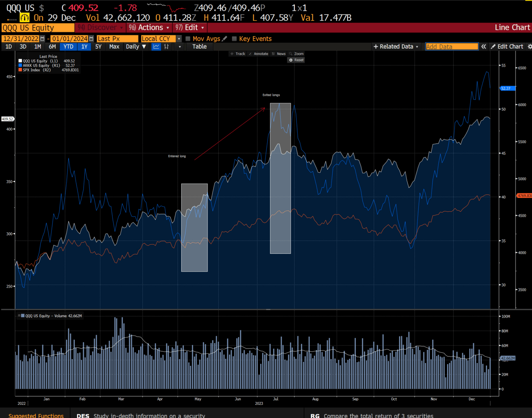
Task: Open RG total return comparison function
Action: pyautogui.click(x=372, y=416)
